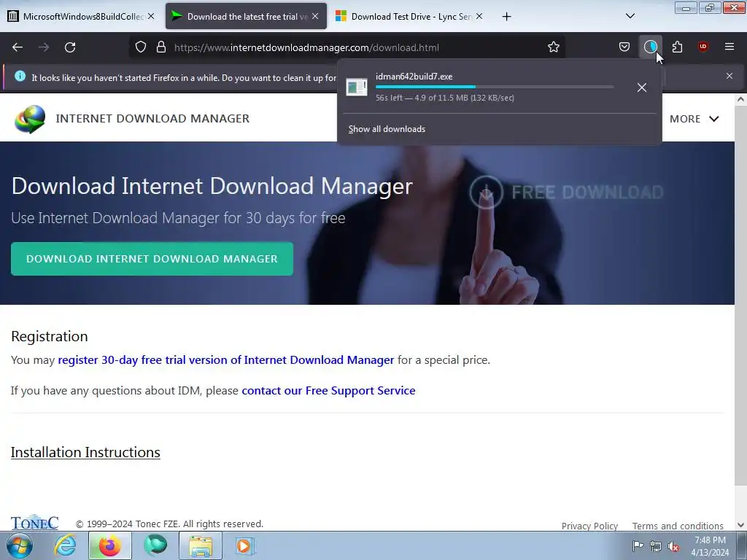This screenshot has width=747, height=560.
Task: Click the download progress bar
Action: 495,87
